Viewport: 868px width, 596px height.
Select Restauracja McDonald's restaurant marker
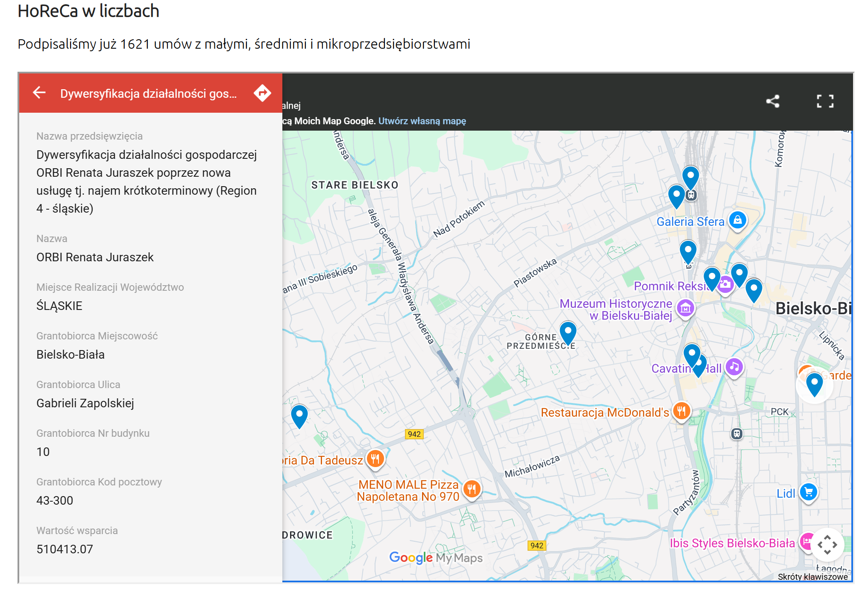click(681, 411)
